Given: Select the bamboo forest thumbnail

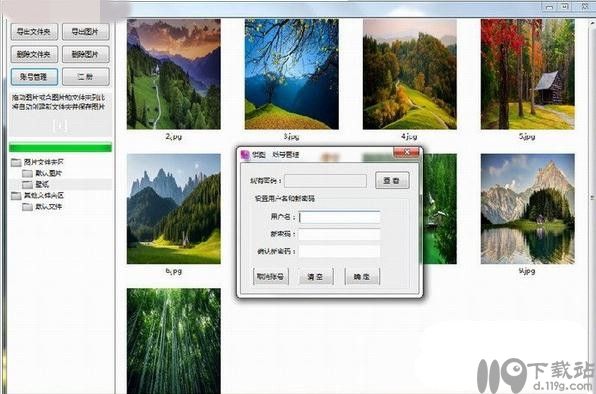Looking at the screenshot, I should coord(174,341).
